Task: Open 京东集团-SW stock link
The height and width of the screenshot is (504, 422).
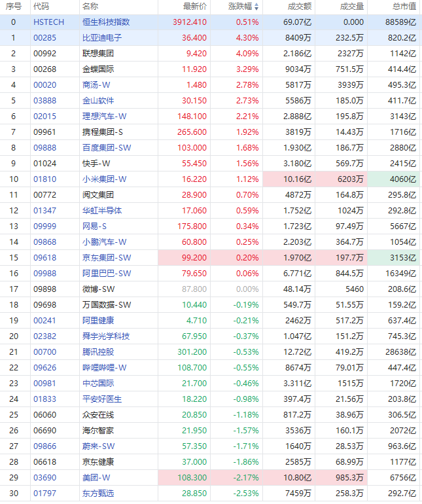Action: click(107, 258)
